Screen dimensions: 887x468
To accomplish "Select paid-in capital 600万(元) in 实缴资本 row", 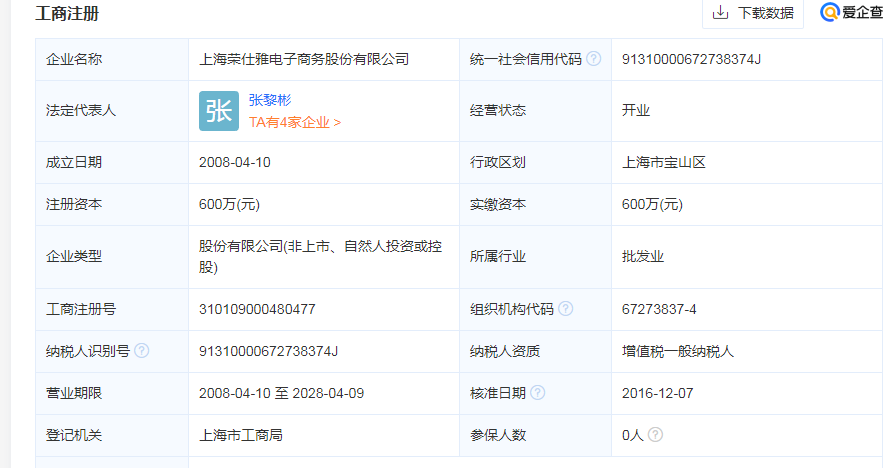I will [x=652, y=204].
